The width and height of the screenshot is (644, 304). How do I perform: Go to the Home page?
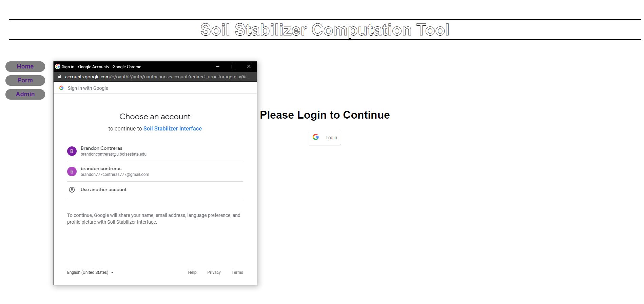tap(25, 66)
